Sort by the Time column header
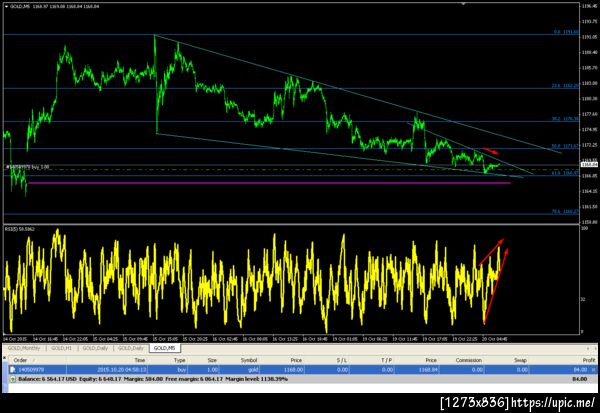Image resolution: width=600 pixels, height=413 pixels. tap(140, 360)
